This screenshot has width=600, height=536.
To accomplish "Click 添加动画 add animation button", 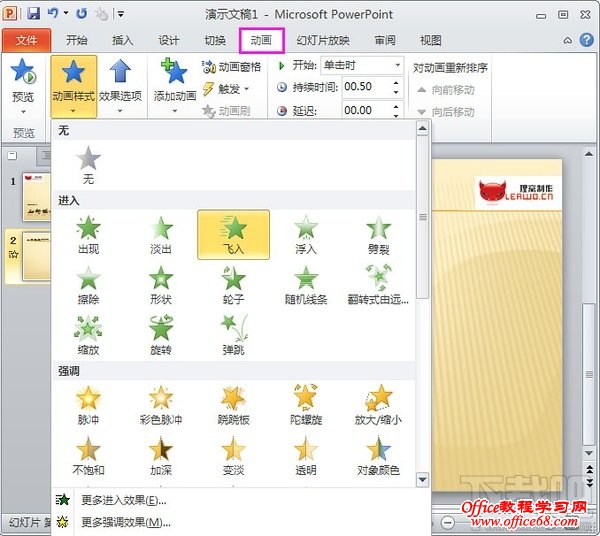I will tap(175, 86).
